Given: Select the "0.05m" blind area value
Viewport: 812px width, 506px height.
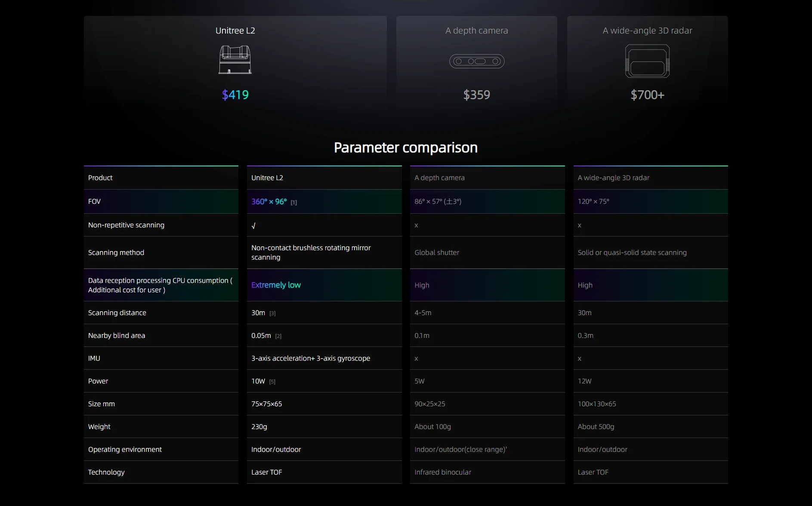Looking at the screenshot, I should 261,335.
